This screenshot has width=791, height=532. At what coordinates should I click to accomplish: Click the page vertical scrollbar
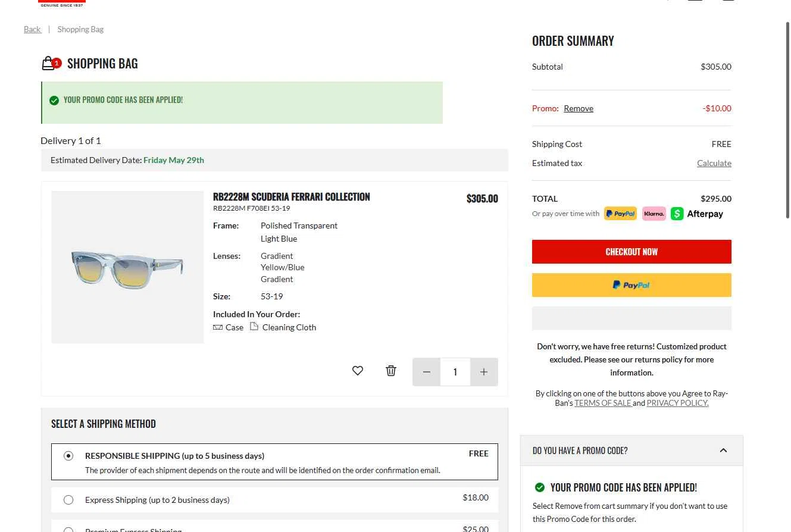click(787, 119)
